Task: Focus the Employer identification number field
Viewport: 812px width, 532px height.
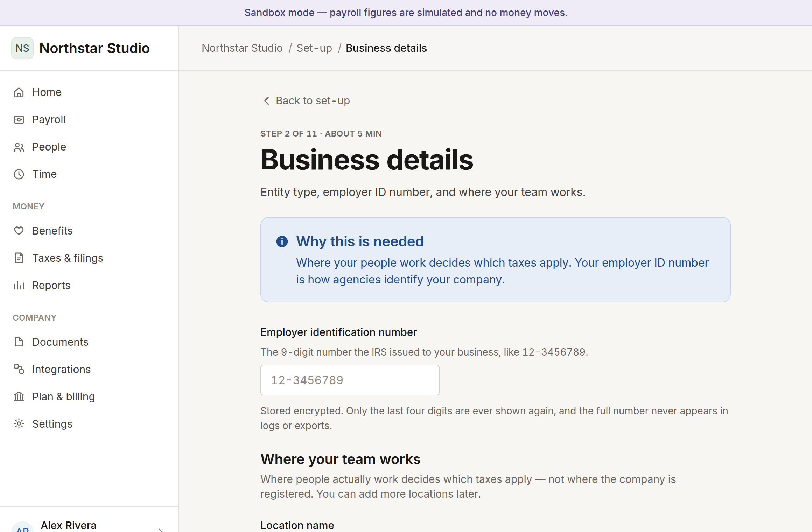Action: (x=350, y=380)
